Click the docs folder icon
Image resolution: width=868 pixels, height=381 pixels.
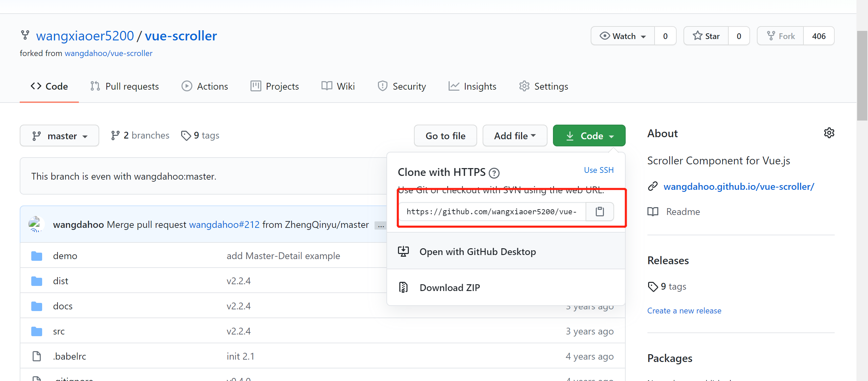point(37,306)
